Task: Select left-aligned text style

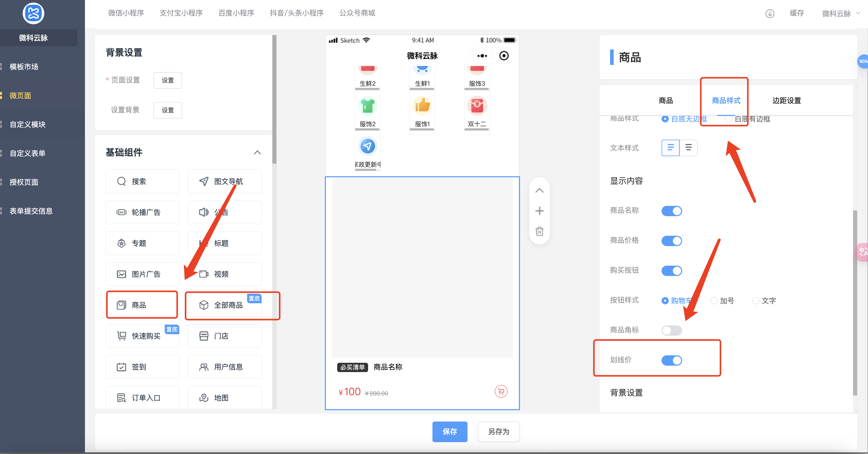Action: [x=671, y=148]
